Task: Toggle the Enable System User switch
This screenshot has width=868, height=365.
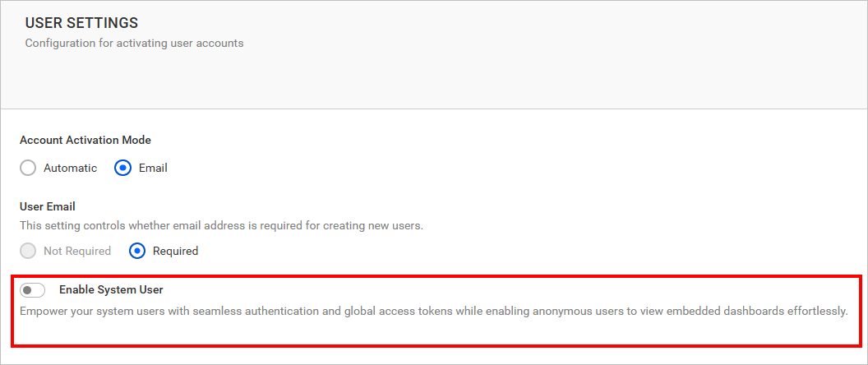Action: pos(33,290)
